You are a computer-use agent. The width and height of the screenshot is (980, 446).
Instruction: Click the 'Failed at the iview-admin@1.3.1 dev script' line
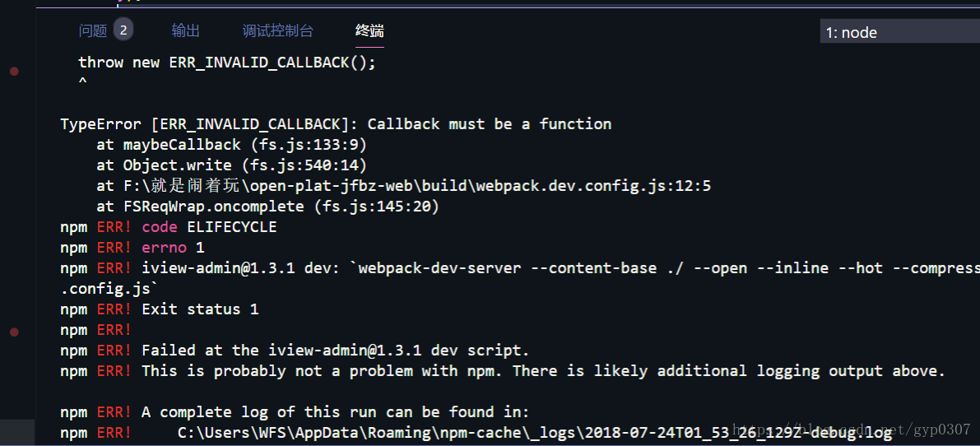pyautogui.click(x=336, y=351)
